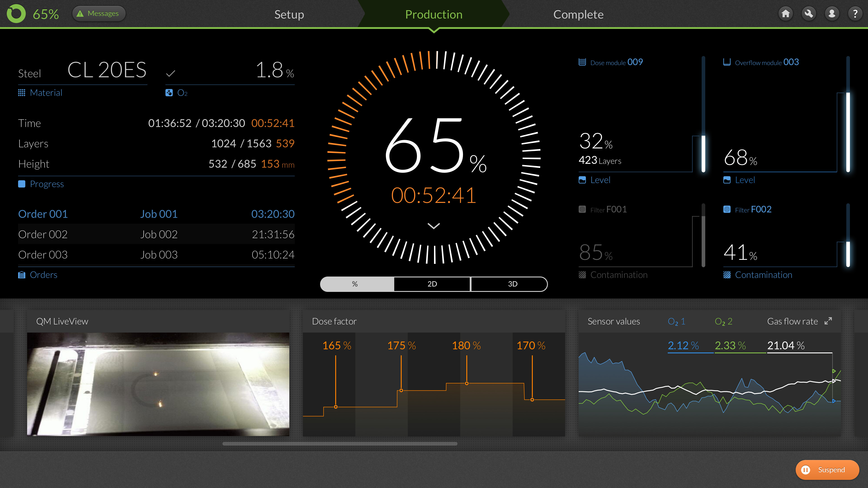
Task: Select the percent view mode
Action: pos(355,284)
